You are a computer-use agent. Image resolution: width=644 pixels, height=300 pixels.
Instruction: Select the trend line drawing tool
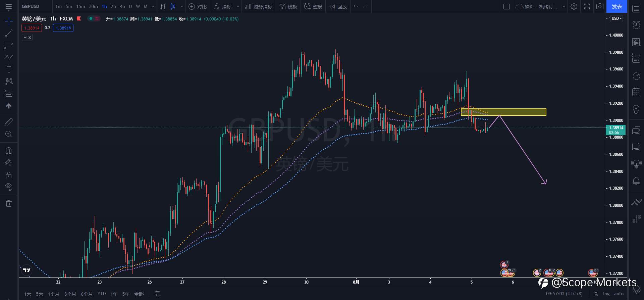click(x=9, y=33)
